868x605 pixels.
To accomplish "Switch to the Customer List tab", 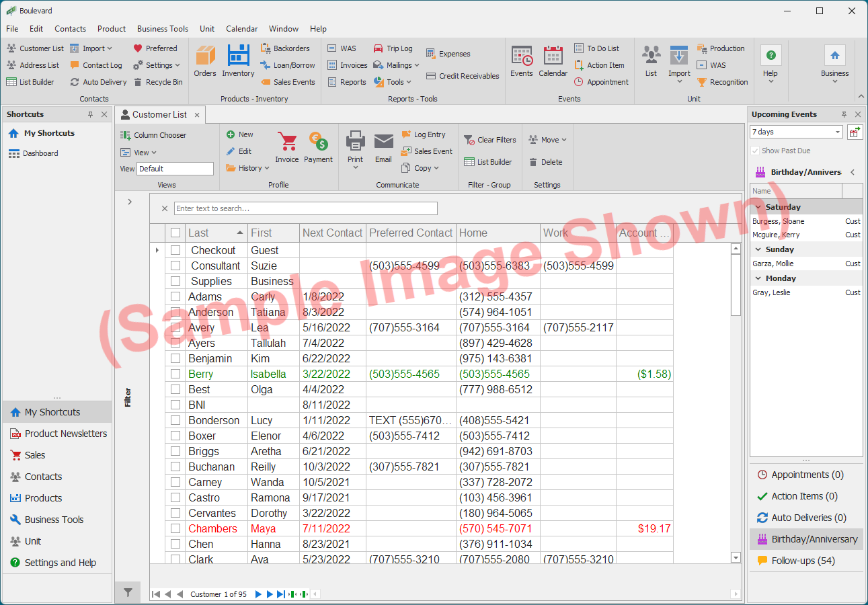I will click(x=159, y=114).
